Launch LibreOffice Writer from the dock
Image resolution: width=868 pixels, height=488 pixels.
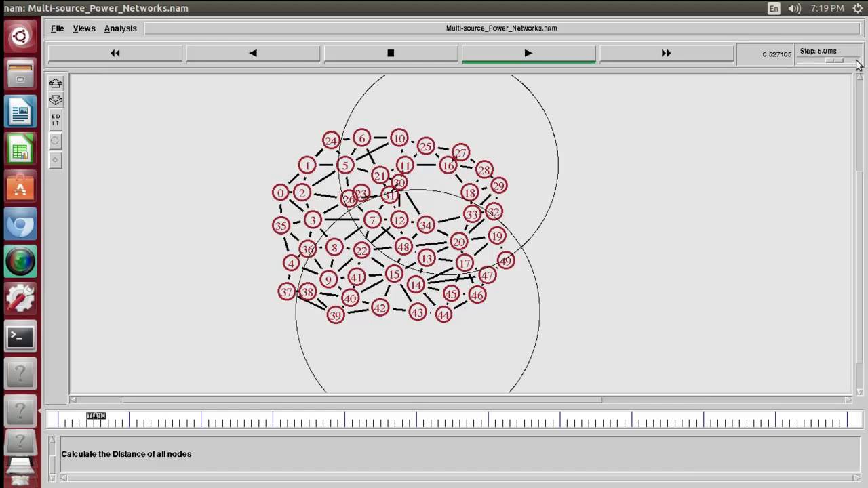[20, 112]
